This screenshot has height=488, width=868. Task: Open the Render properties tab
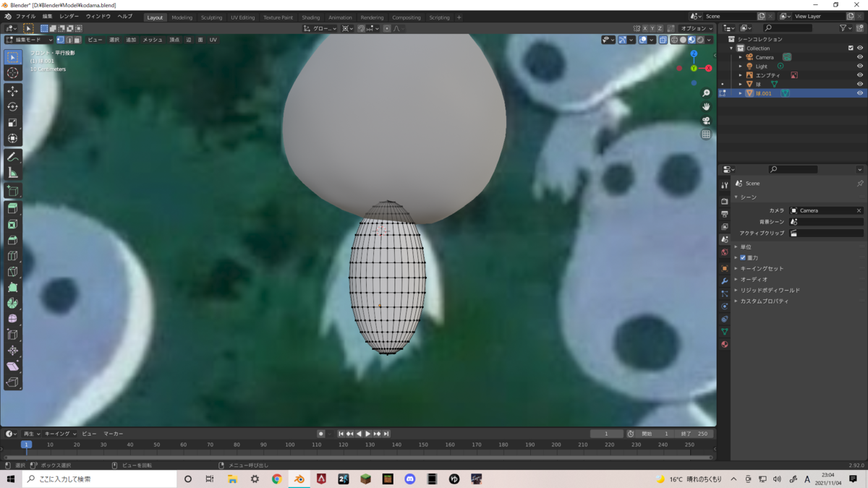pyautogui.click(x=725, y=201)
